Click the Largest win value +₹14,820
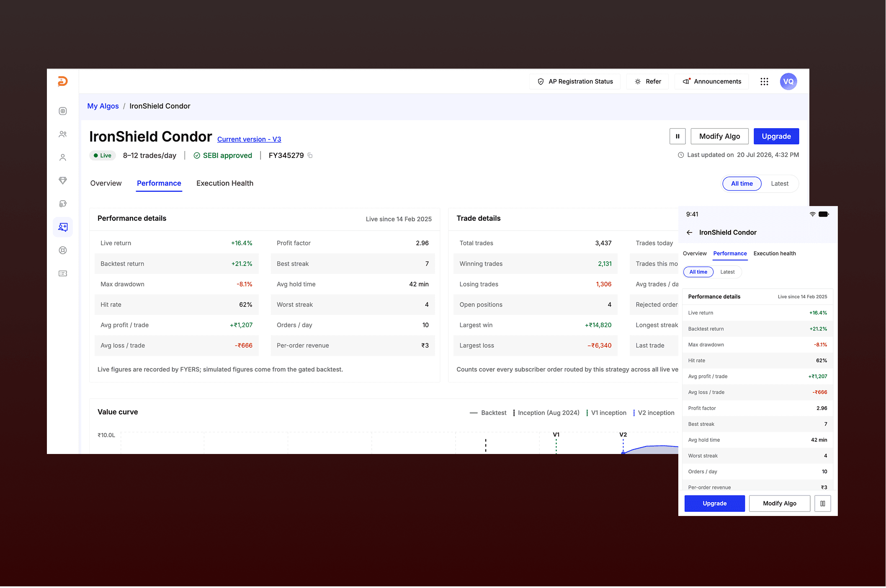 click(x=598, y=325)
